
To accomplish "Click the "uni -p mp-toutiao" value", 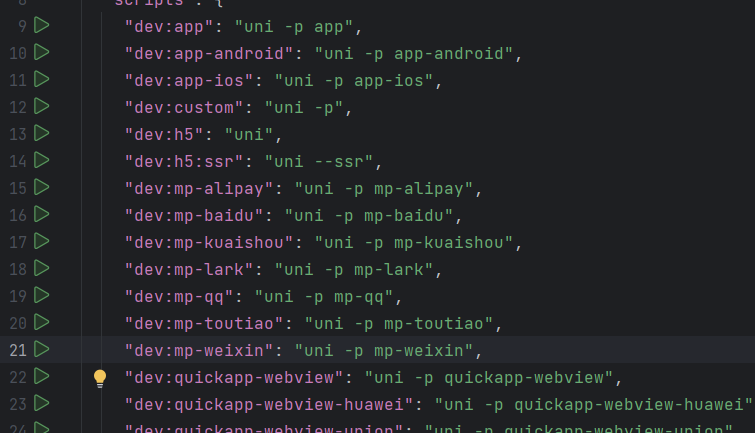I will [399, 324].
